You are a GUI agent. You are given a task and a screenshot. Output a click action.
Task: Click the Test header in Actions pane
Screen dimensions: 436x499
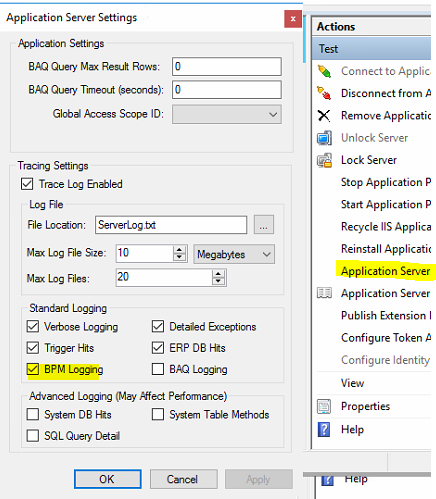[x=372, y=49]
